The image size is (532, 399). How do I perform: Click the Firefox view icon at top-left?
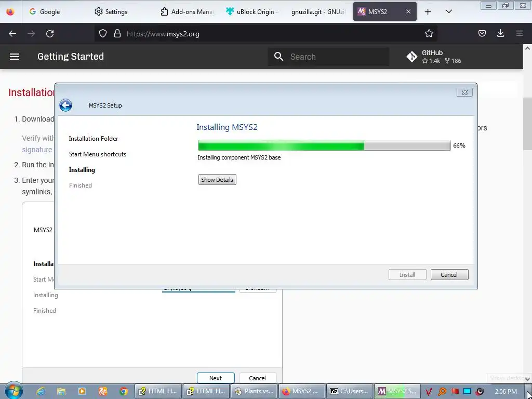10,11
